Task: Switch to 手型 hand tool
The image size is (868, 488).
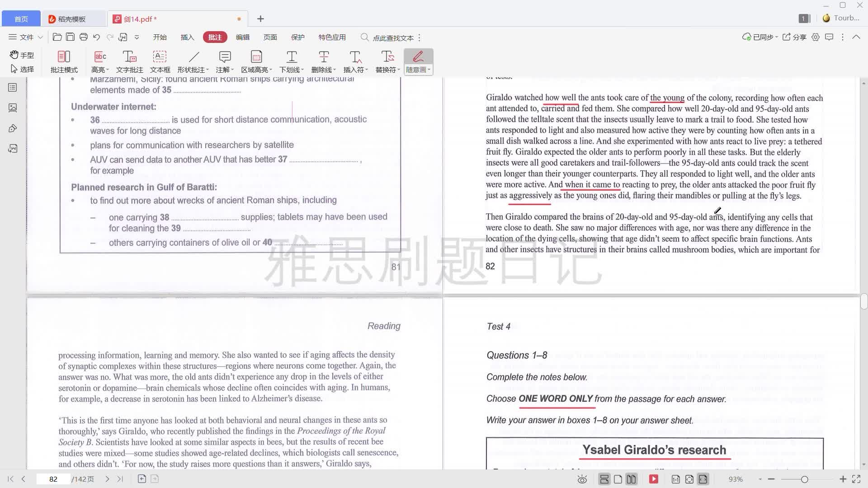Action: click(x=22, y=55)
